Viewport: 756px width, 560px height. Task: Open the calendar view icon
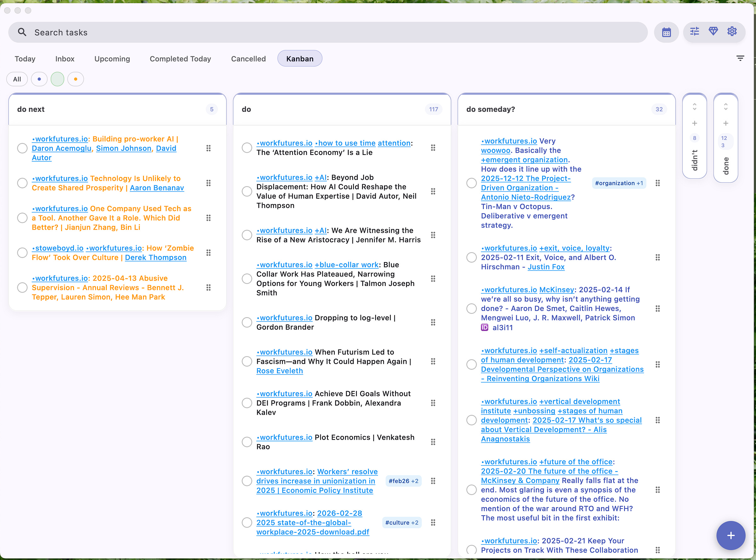tap(666, 32)
